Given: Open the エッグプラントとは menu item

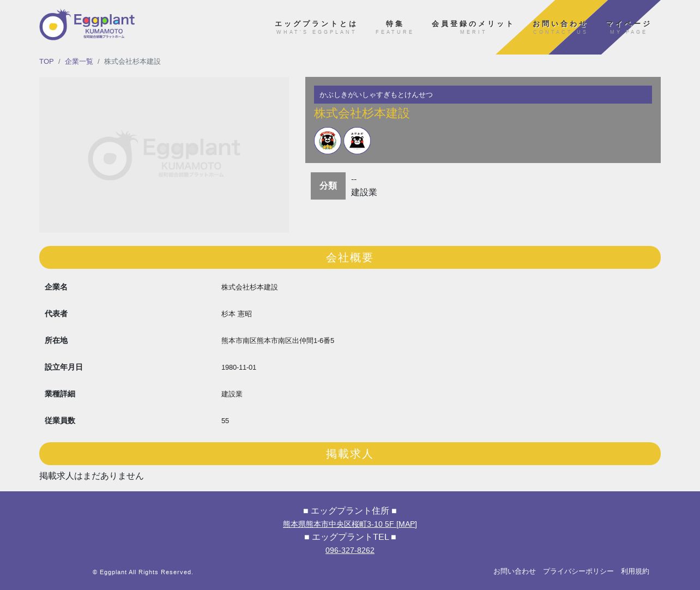Looking at the screenshot, I should click(316, 27).
